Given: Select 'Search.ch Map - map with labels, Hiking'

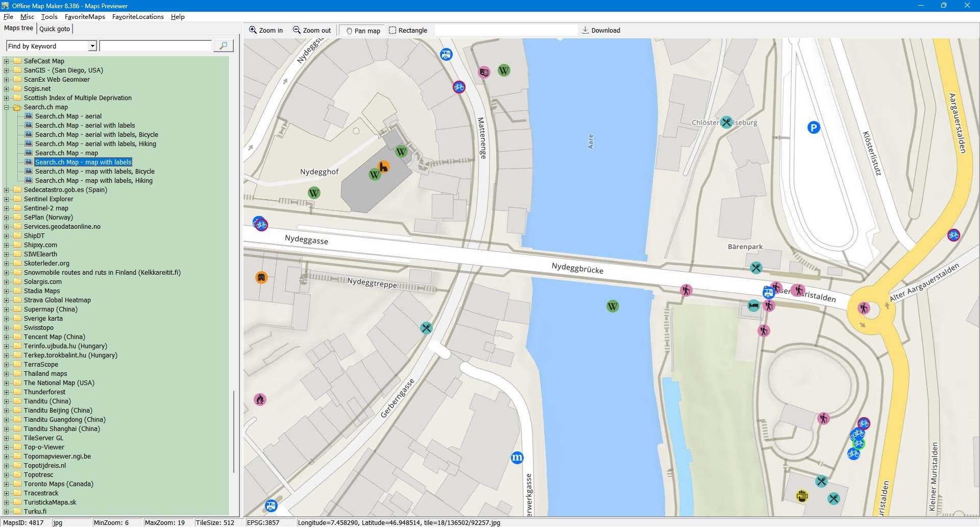Looking at the screenshot, I should tap(94, 181).
